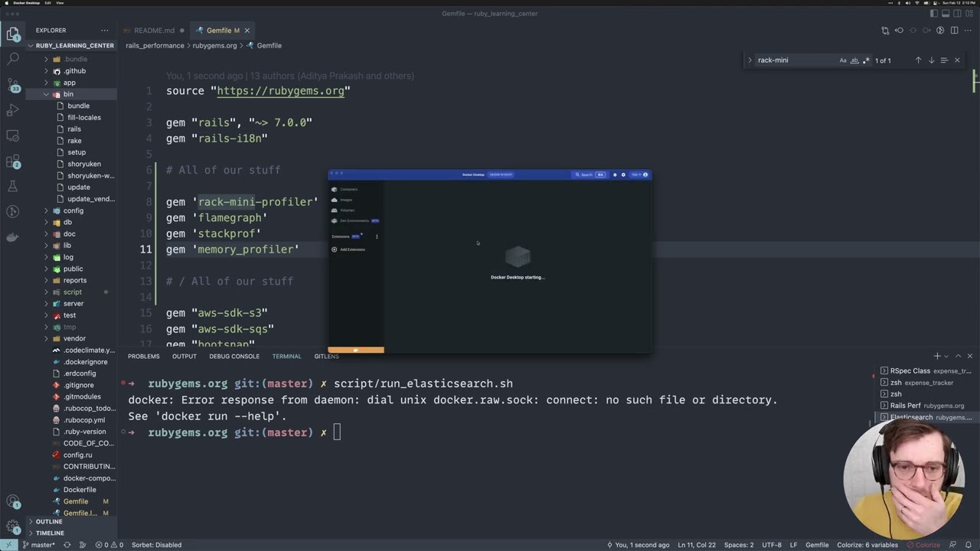The image size is (980, 551).
Task: Click master branch in status bar
Action: pyautogui.click(x=38, y=545)
